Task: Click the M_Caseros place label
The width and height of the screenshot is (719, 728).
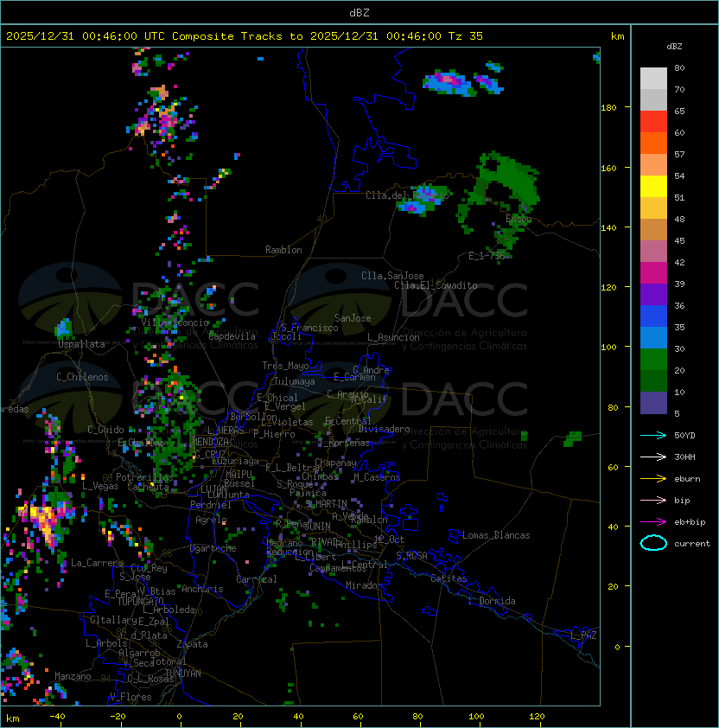Action: pyautogui.click(x=377, y=476)
